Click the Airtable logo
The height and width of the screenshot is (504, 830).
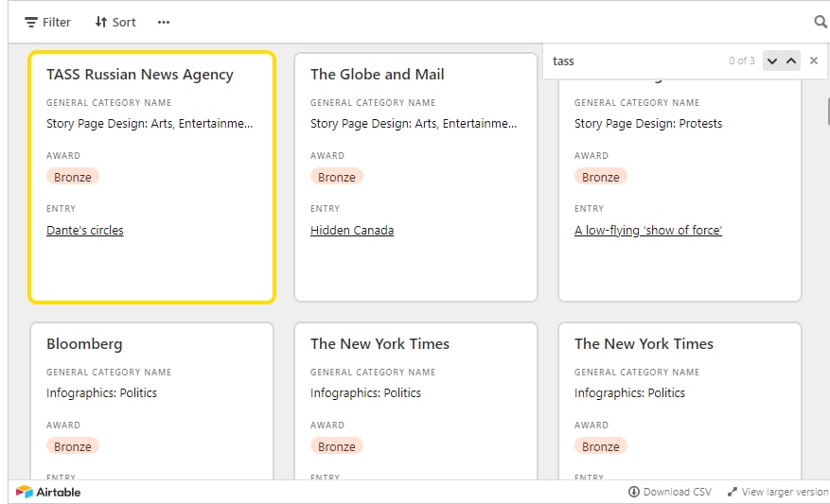(48, 493)
